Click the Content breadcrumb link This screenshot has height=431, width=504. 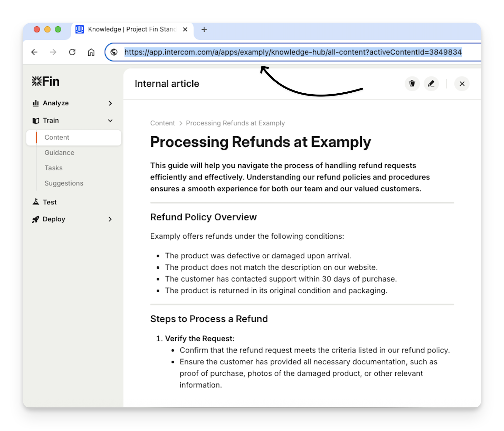click(x=162, y=123)
